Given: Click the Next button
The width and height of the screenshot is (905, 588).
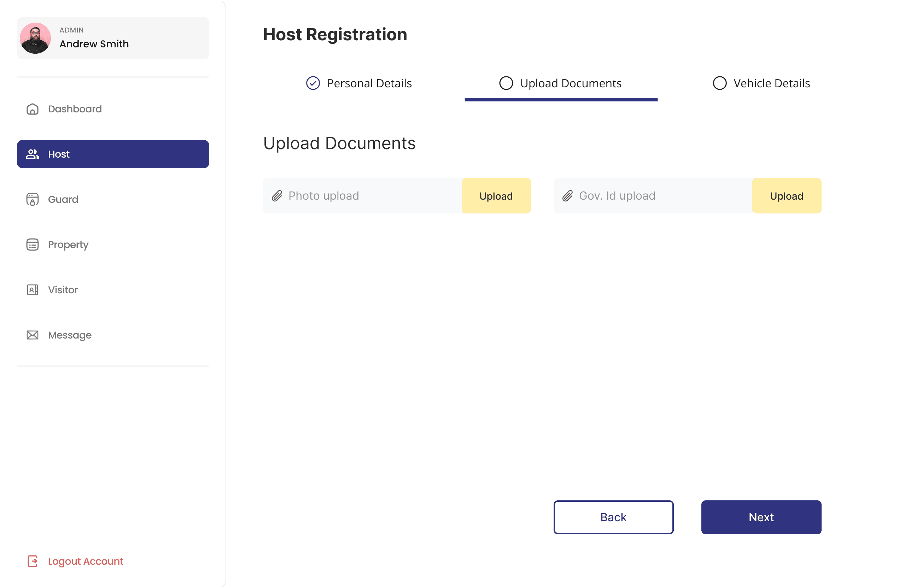Looking at the screenshot, I should pos(761,517).
